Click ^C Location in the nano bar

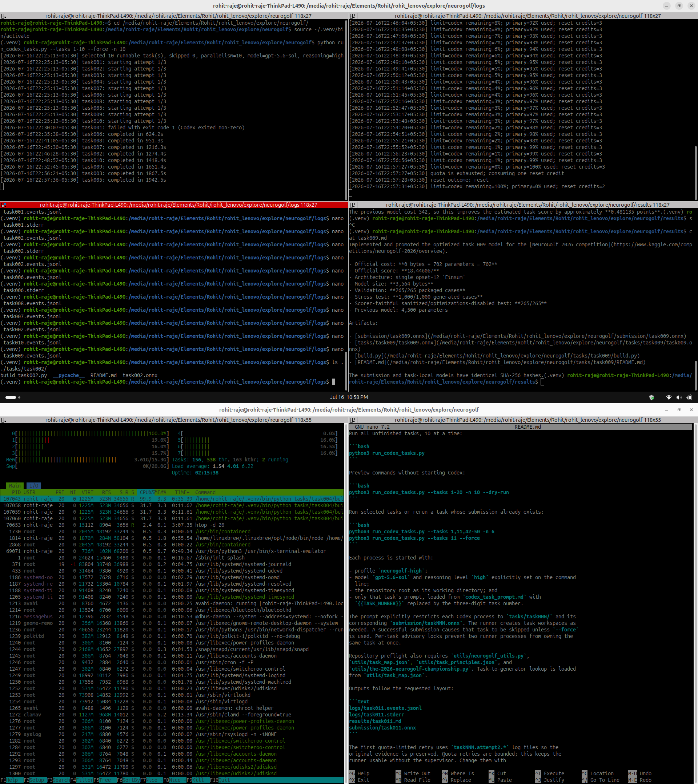[597, 773]
